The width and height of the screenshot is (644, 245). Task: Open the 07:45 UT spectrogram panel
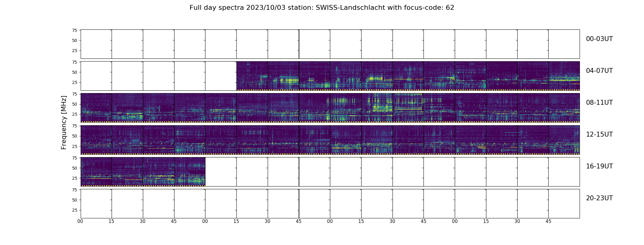[564, 76]
